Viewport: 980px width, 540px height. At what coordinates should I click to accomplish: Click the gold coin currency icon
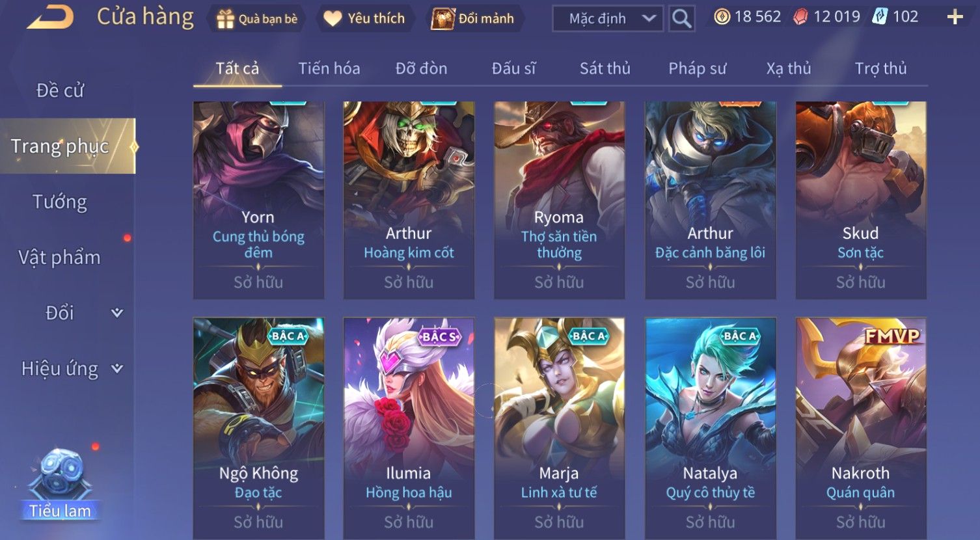tap(722, 17)
